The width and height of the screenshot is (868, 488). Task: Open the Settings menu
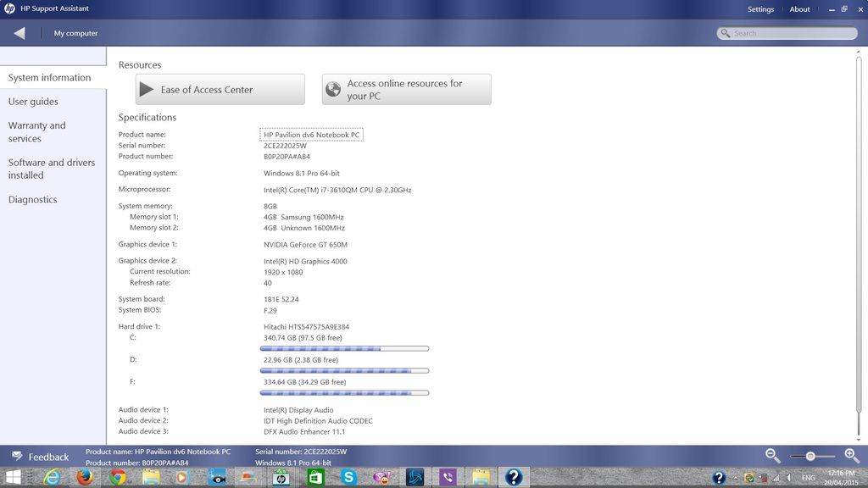pyautogui.click(x=760, y=9)
